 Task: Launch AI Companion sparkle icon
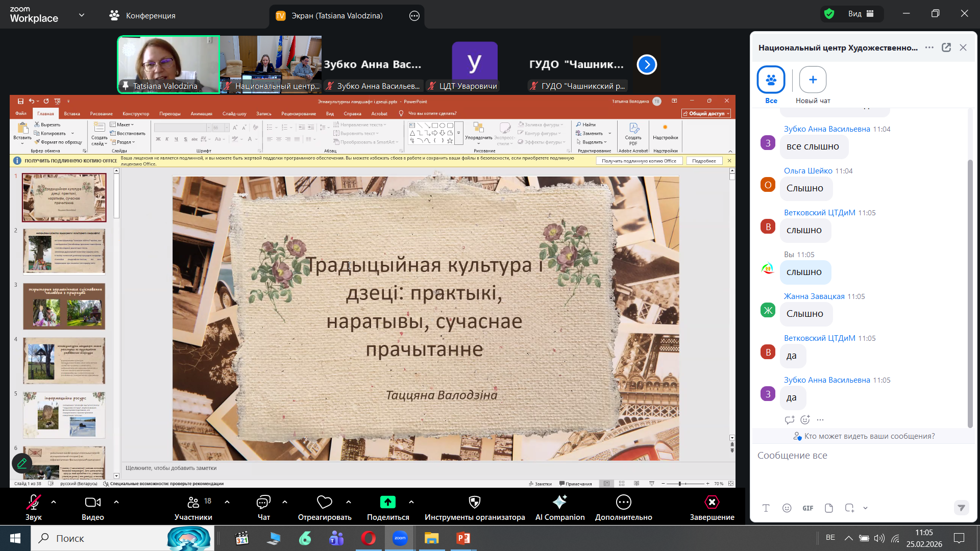[x=559, y=503]
